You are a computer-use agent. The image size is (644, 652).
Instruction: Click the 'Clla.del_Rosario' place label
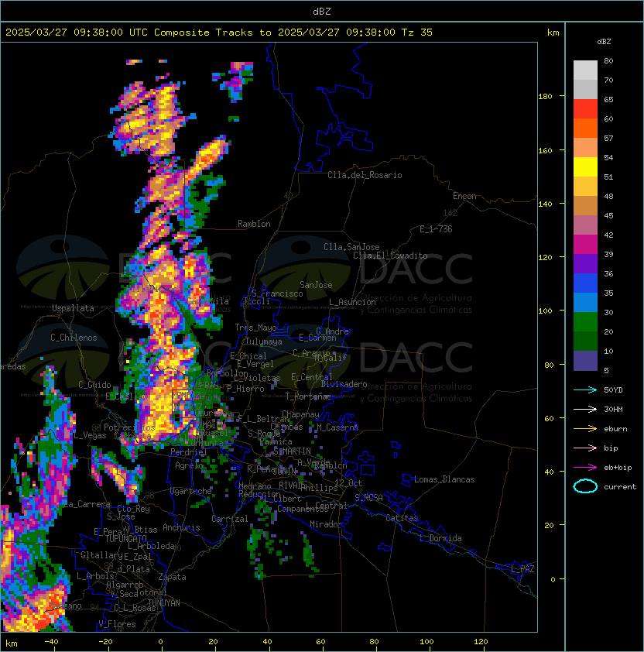tap(365, 175)
